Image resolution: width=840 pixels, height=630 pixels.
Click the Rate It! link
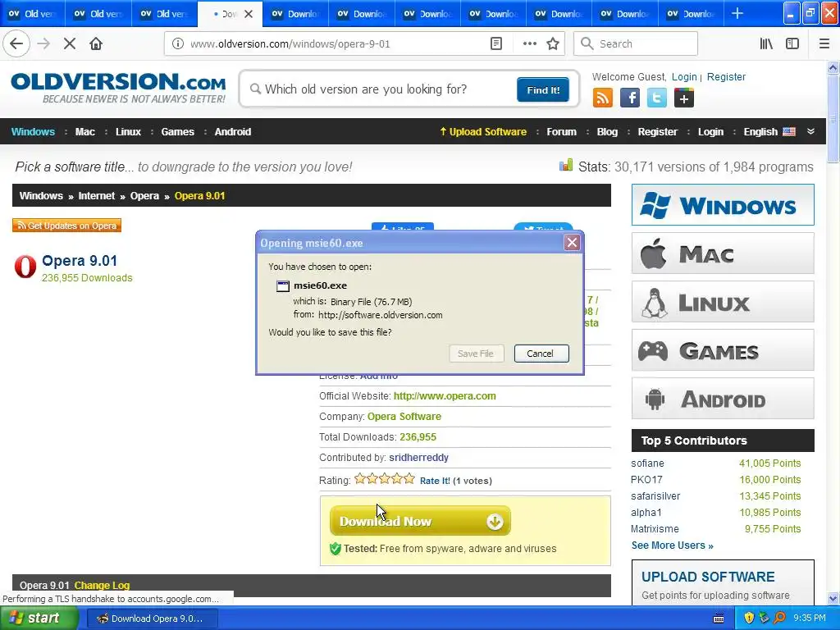(x=435, y=481)
